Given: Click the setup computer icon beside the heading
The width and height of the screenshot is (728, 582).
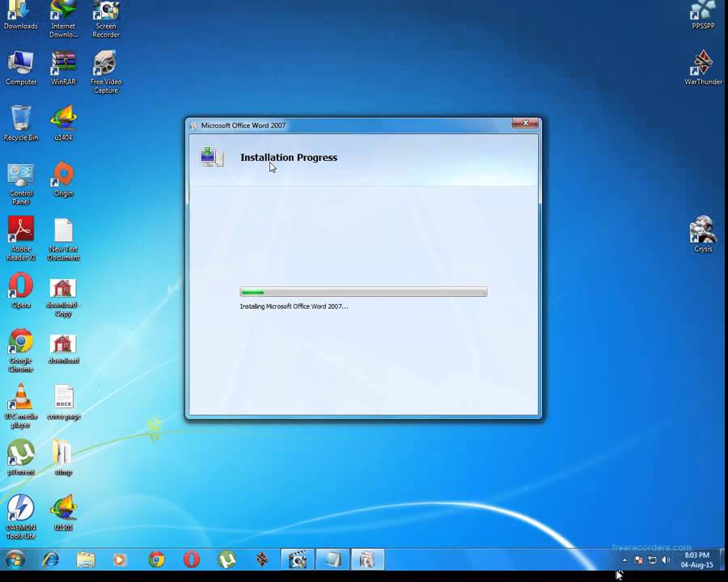Looking at the screenshot, I should point(212,157).
